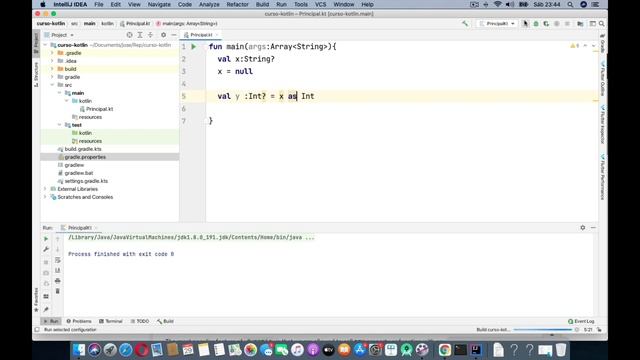Viewport: 640px width, 360px height.
Task: Toggle the pin tab icon in Run panel
Action: point(46,309)
